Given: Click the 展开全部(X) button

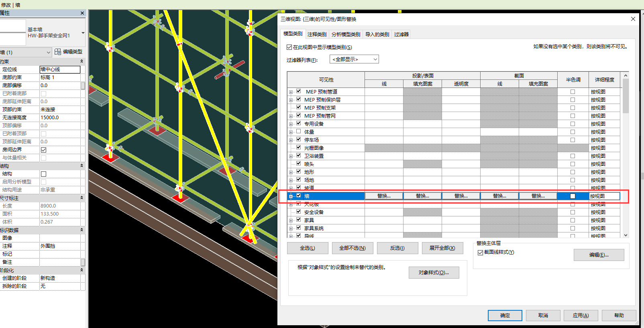Looking at the screenshot, I should pyautogui.click(x=442, y=248).
